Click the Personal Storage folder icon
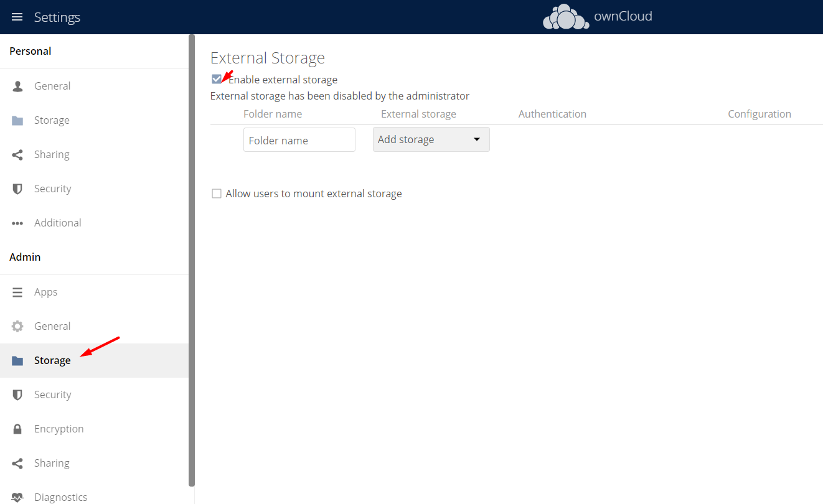Screen dimensions: 823x504 pos(17,119)
